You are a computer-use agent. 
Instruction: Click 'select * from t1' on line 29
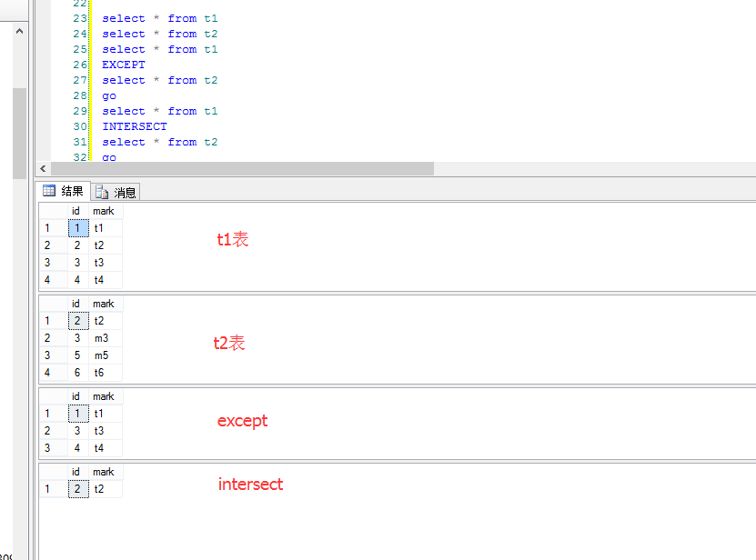tap(159, 111)
